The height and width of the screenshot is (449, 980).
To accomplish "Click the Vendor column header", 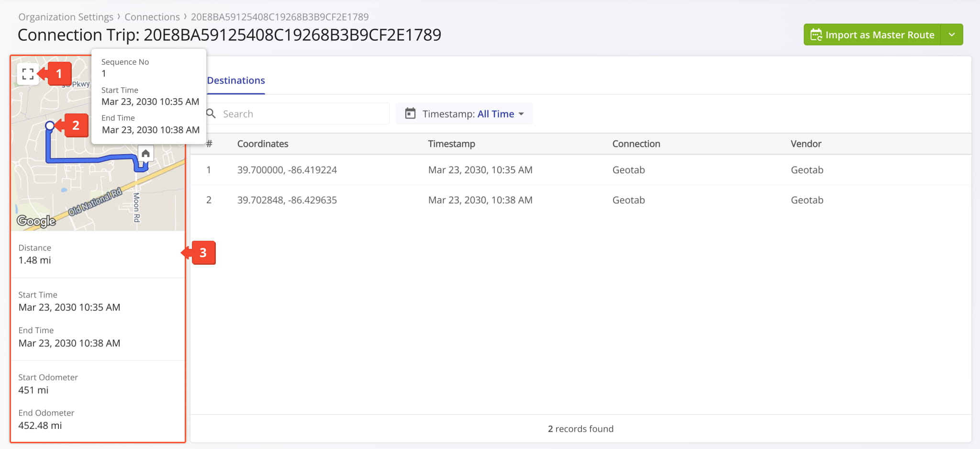I will [x=806, y=144].
